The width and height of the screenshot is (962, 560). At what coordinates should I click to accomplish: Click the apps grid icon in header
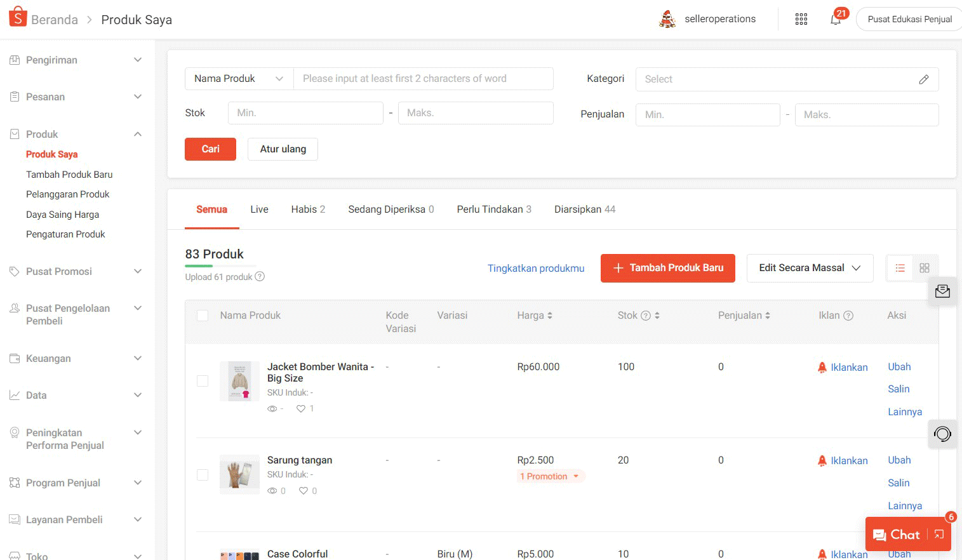pyautogui.click(x=801, y=19)
